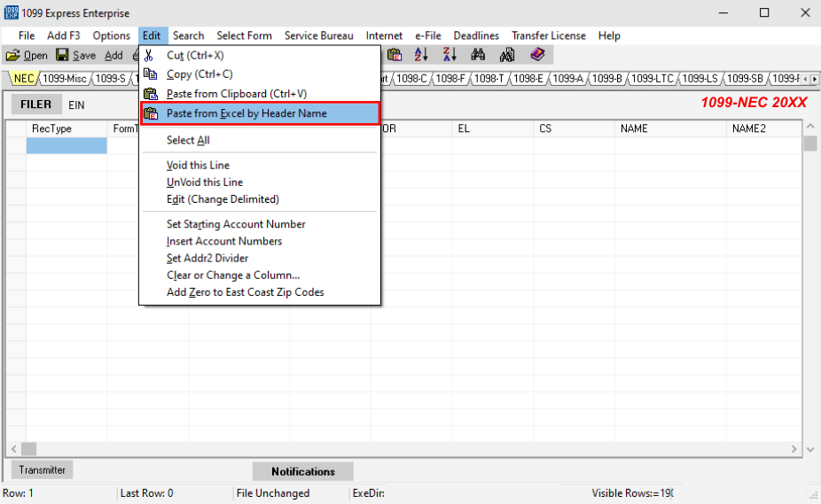Screen dimensions: 821x504
Task: Click the tab strip scroll-right arrow
Action: [x=814, y=79]
